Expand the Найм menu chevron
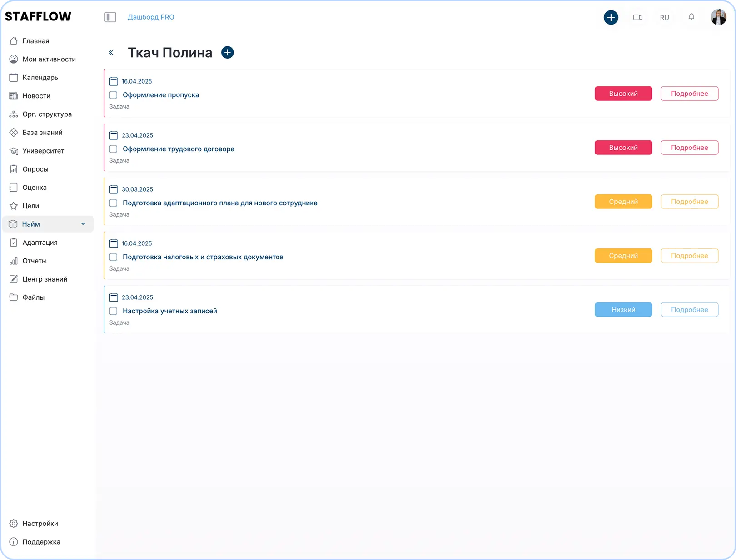Viewport: 736px width, 560px height. (83, 224)
